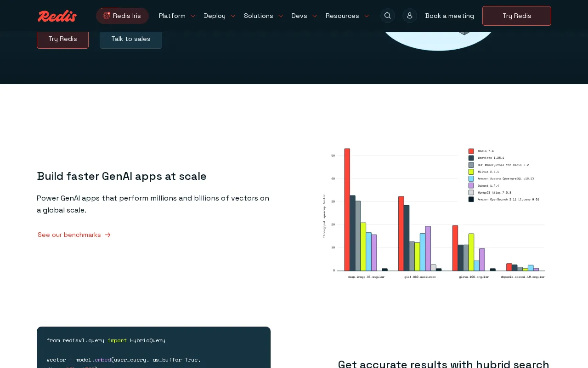Click the deep-image-96-angular axis label
The image size is (588, 368).
366,277
